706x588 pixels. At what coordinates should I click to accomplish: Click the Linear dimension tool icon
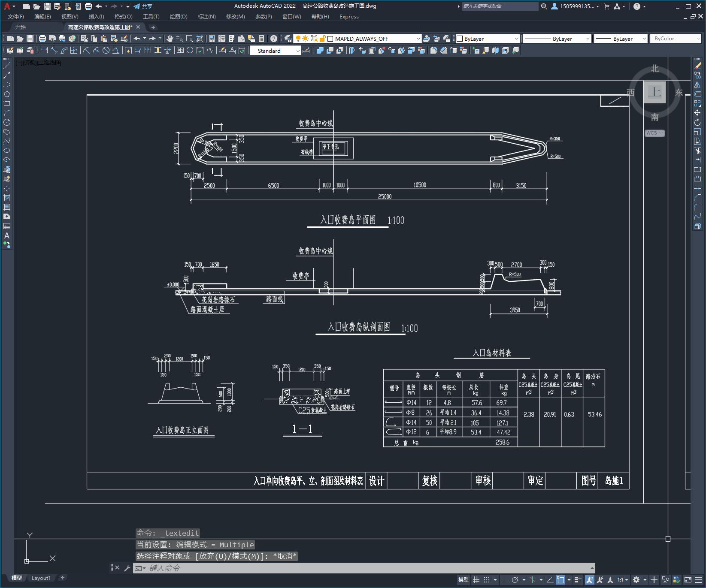pyautogui.click(x=44, y=50)
